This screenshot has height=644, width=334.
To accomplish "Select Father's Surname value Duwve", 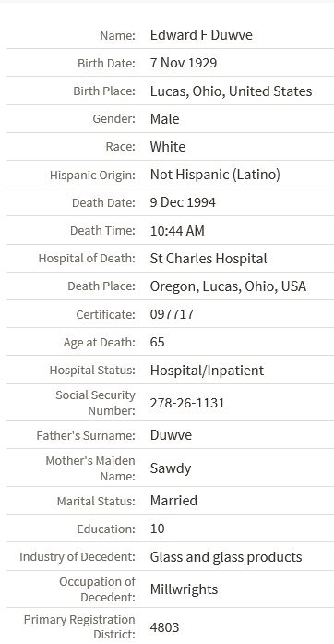I will pyautogui.click(x=171, y=435).
